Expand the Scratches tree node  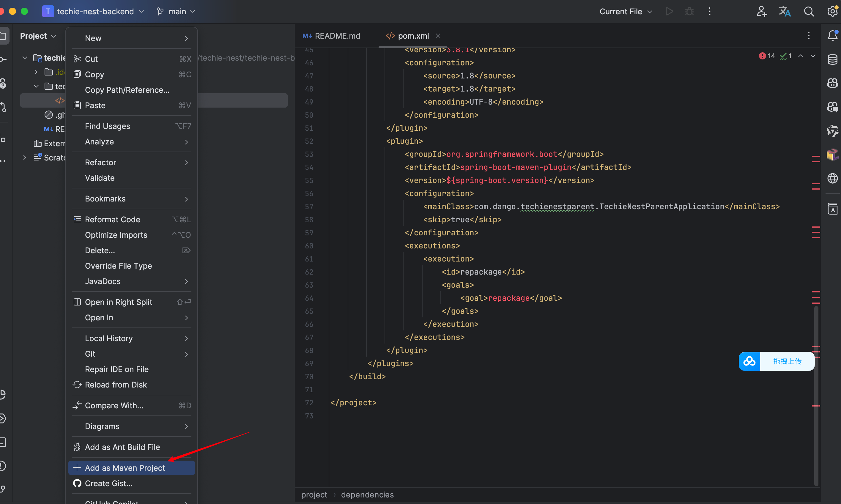[24, 157]
